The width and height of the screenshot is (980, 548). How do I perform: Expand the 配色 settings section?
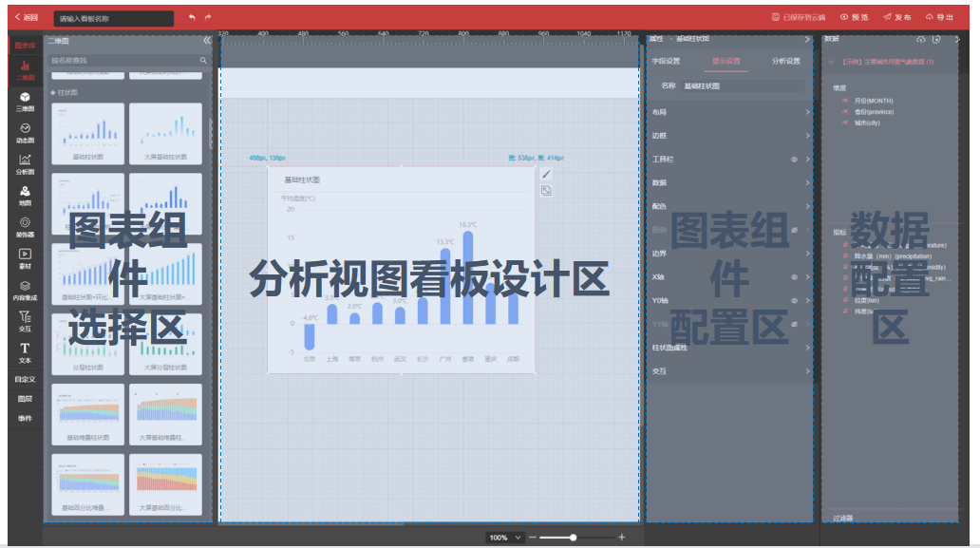point(729,206)
